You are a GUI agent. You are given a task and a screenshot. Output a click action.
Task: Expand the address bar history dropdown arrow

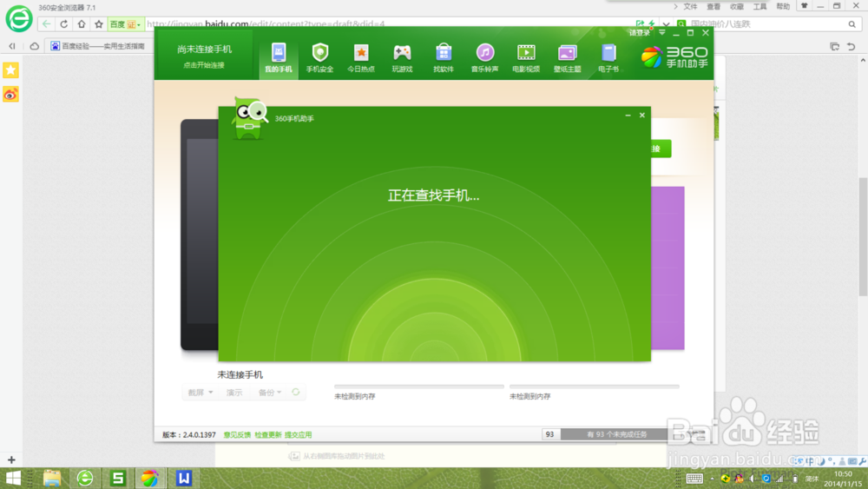[666, 23]
